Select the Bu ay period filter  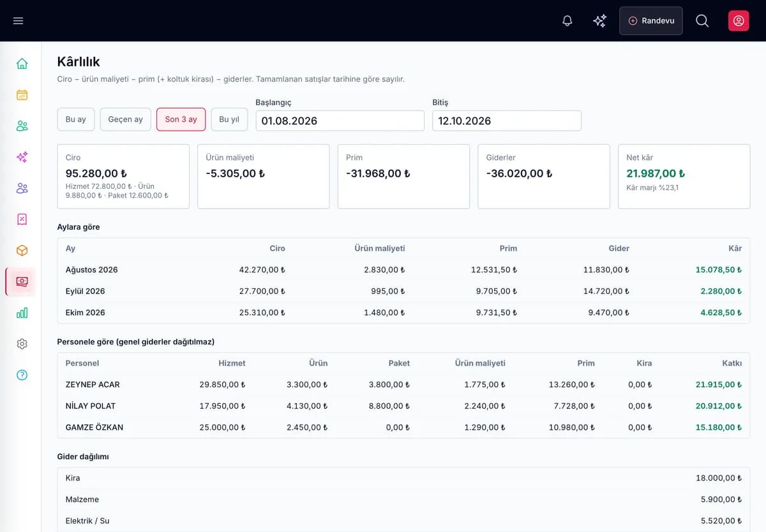point(76,119)
